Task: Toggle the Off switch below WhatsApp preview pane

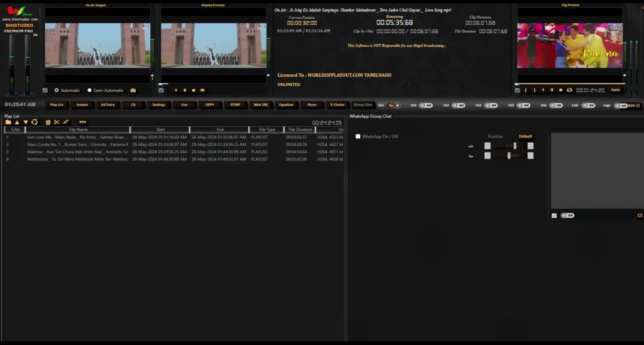Action: point(568,216)
